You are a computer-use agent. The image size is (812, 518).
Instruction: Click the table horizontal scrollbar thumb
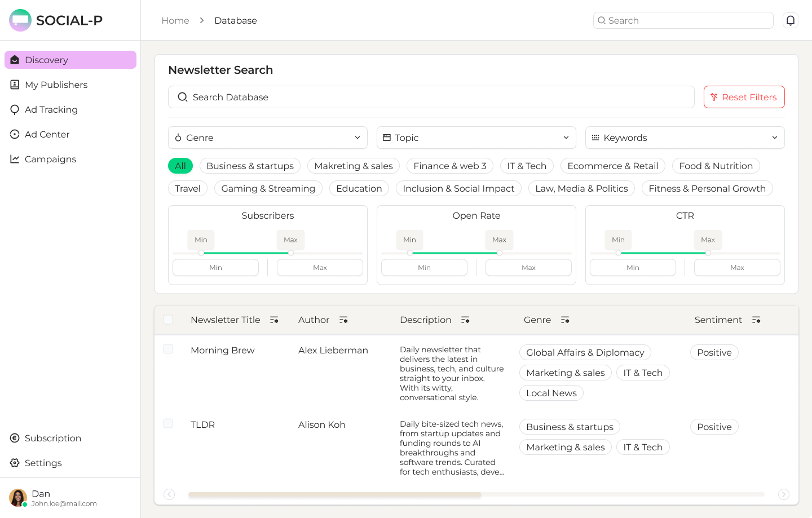click(x=334, y=494)
